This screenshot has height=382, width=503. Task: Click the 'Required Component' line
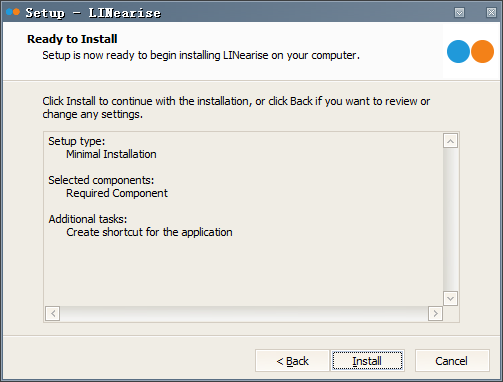pos(117,193)
